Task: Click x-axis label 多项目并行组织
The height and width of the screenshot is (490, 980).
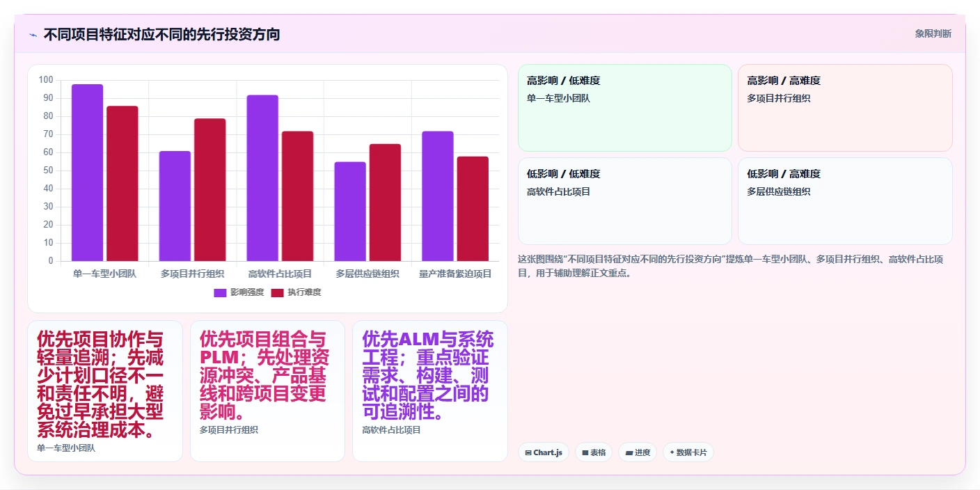Action: [x=192, y=274]
